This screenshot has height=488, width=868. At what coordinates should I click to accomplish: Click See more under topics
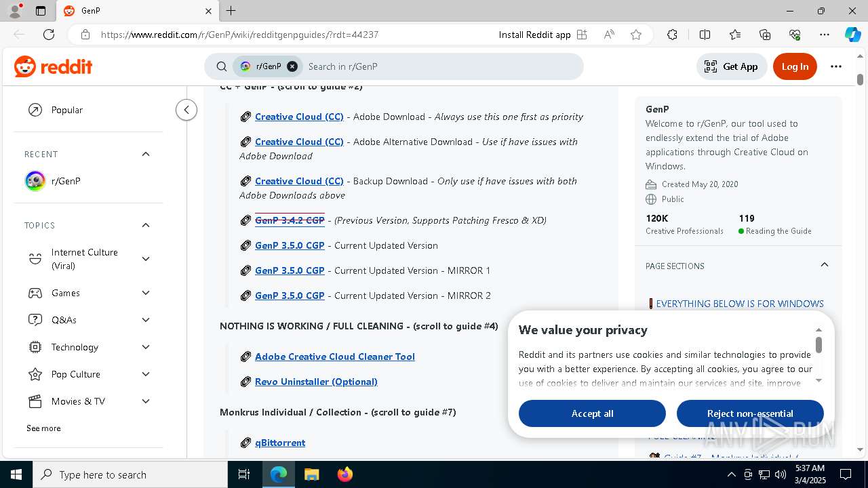43,428
